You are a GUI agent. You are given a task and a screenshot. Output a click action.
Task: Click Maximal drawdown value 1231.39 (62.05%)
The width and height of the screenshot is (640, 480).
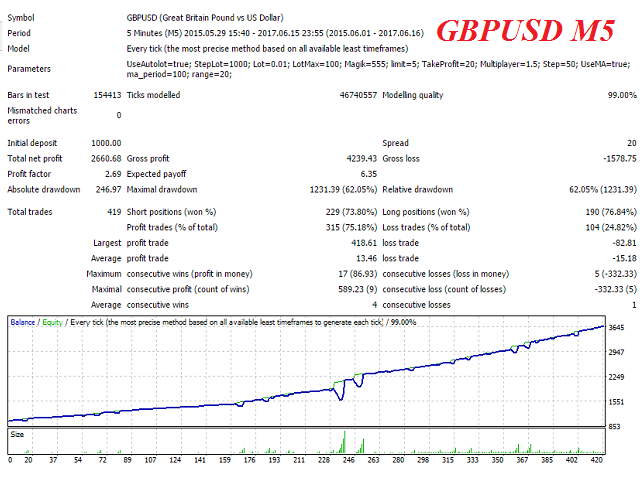pos(343,189)
